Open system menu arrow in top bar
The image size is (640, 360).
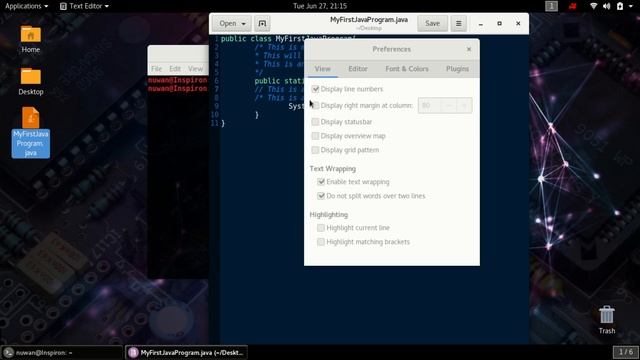[631, 6]
